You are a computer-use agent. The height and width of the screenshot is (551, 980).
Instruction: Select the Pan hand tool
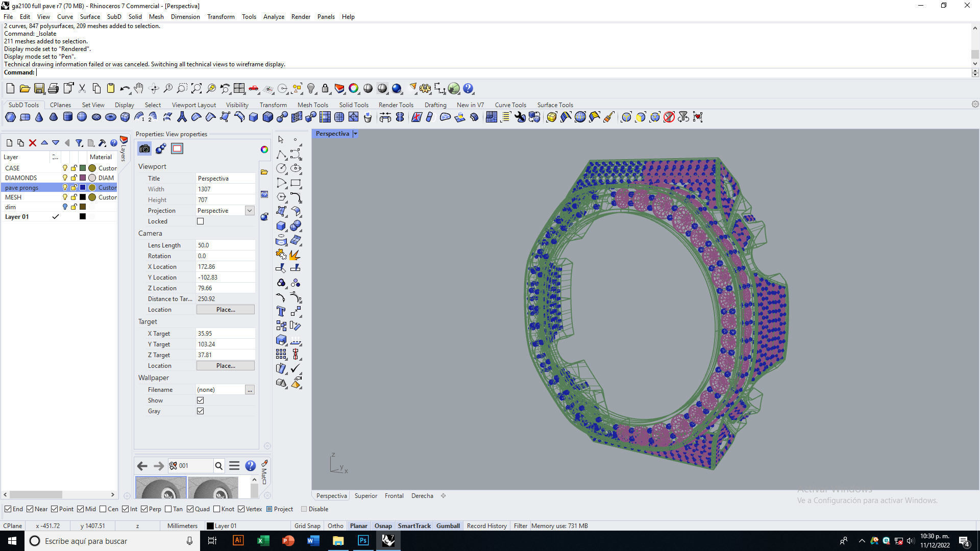(x=139, y=89)
